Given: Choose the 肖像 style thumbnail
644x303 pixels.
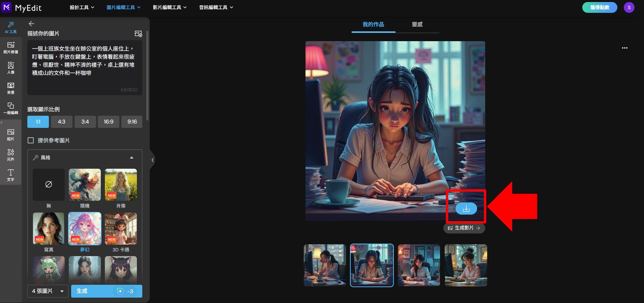Looking at the screenshot, I should point(121,185).
